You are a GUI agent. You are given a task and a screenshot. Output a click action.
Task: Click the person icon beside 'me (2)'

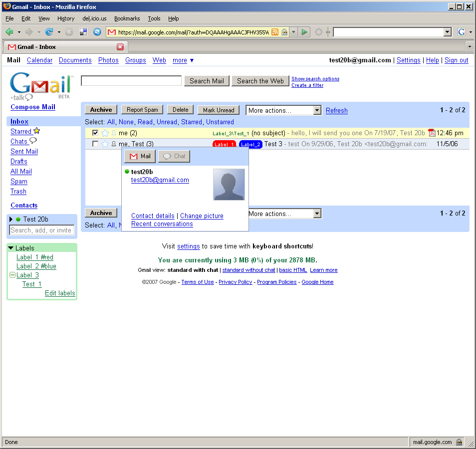(x=114, y=133)
